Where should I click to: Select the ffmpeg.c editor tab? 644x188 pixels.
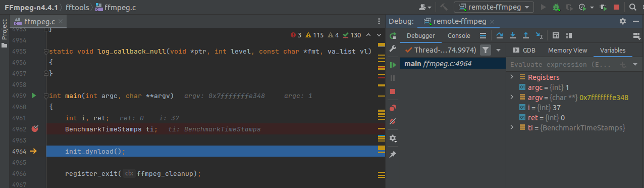39,21
